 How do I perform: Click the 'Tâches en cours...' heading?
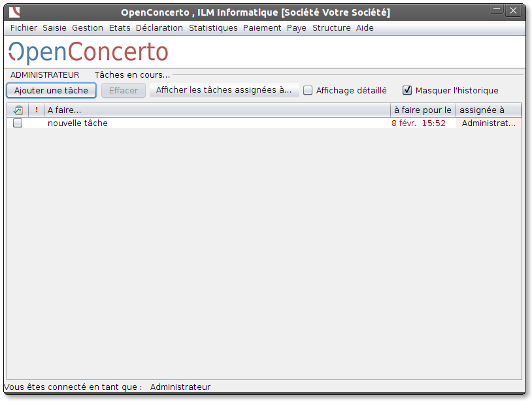(132, 75)
